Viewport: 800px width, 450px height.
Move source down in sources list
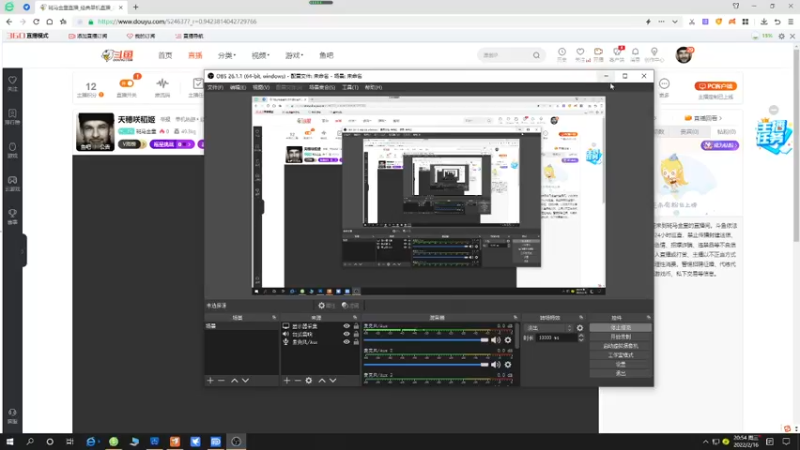click(x=333, y=381)
